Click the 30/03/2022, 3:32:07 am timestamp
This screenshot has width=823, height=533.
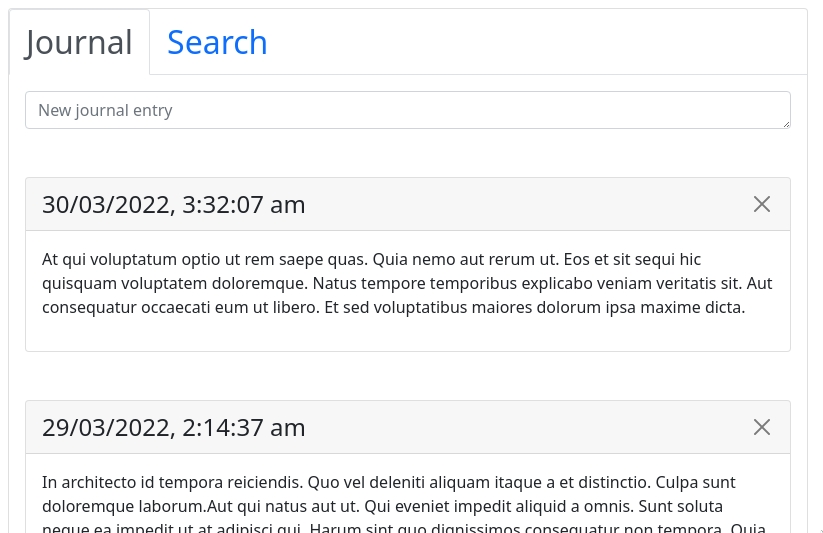(173, 205)
